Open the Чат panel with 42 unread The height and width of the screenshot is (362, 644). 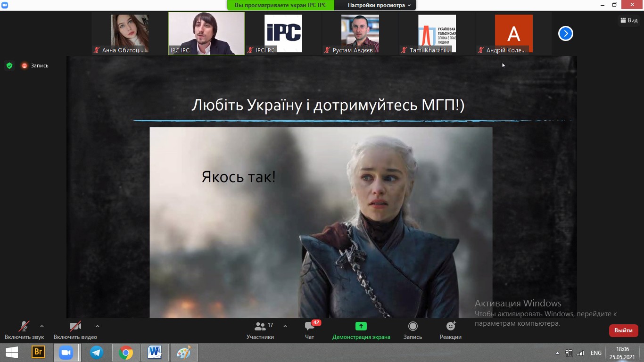pos(310,330)
